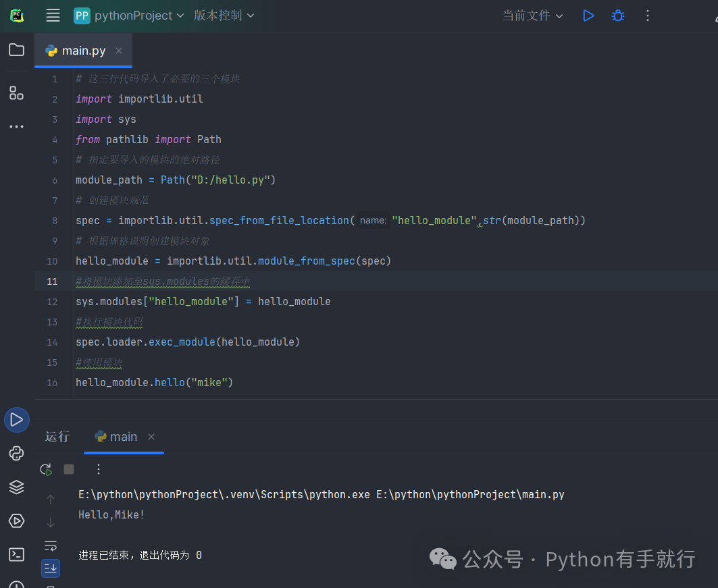The width and height of the screenshot is (718, 588).
Task: Open run toolbar more options
Action: pyautogui.click(x=99, y=469)
